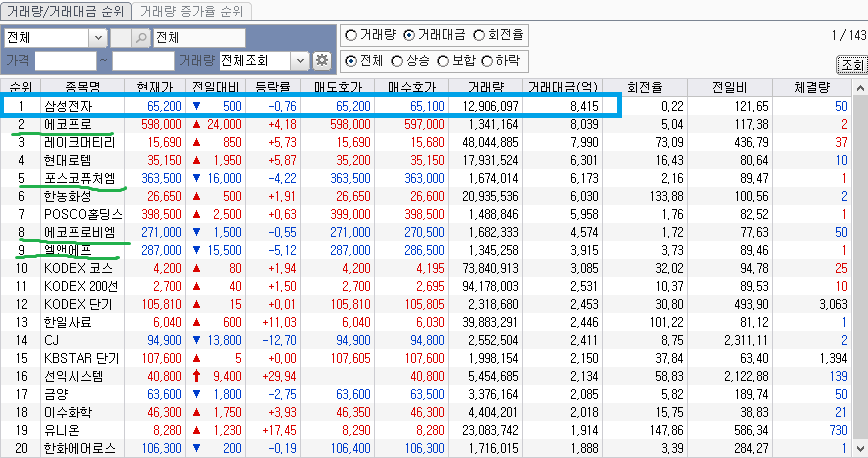The width and height of the screenshot is (868, 458).
Task: Click the 전체 stock name field
Action: (x=199, y=38)
